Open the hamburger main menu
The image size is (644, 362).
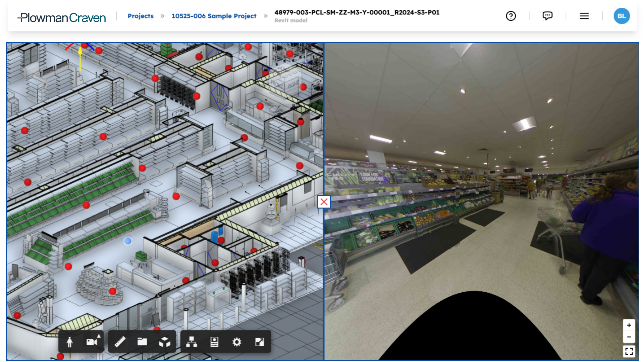pyautogui.click(x=584, y=16)
